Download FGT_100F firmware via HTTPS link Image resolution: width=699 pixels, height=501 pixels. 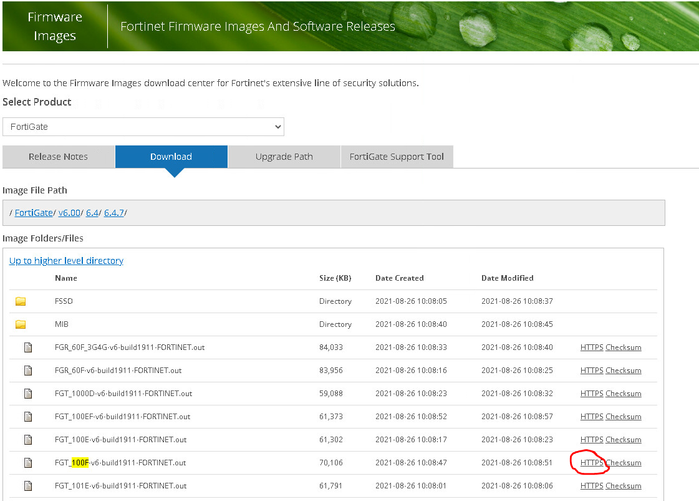point(591,462)
